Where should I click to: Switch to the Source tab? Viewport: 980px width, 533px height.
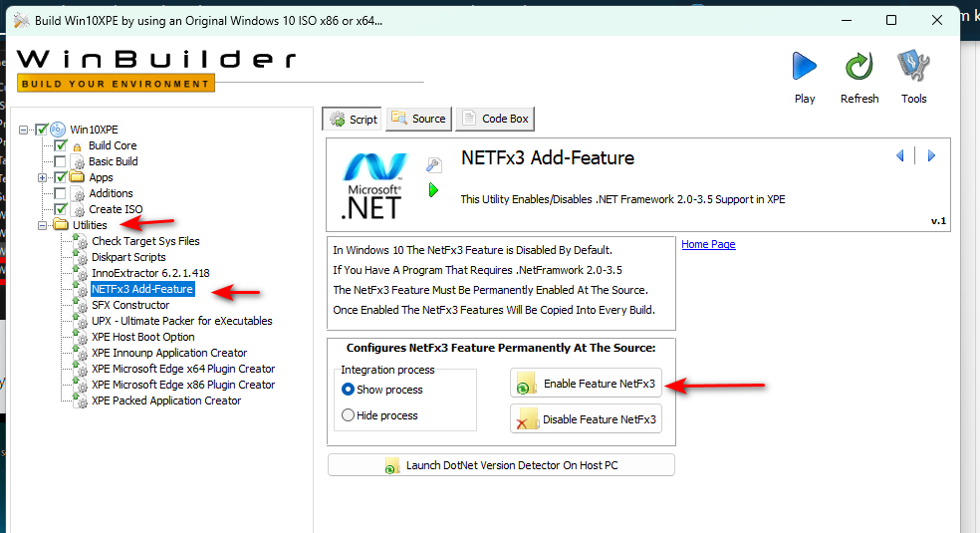click(x=418, y=119)
